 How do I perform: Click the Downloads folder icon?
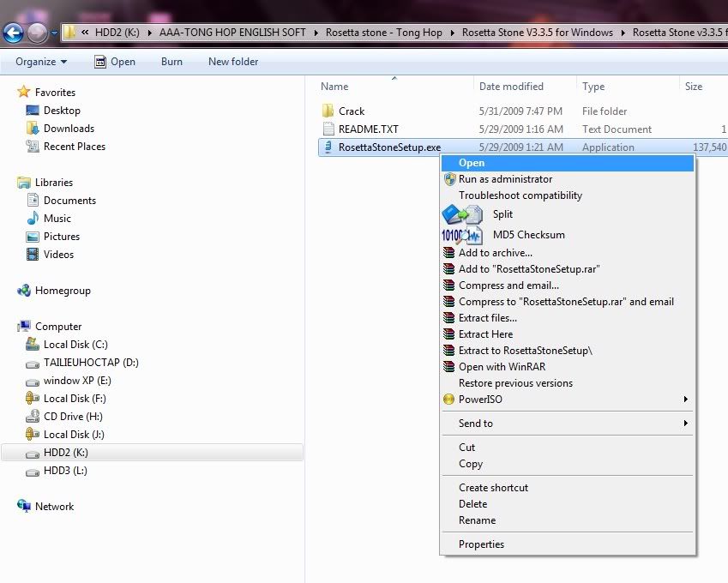click(33, 128)
